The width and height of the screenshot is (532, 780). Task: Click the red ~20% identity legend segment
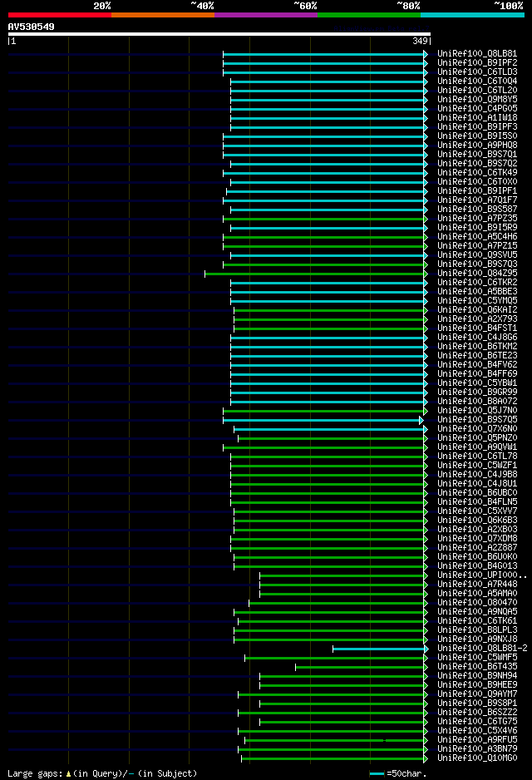(60, 15)
